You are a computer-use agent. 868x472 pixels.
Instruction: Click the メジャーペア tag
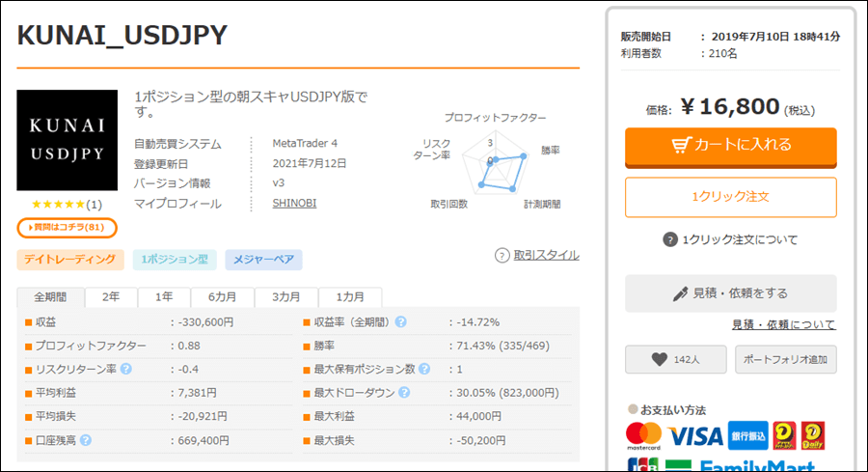coord(263,260)
